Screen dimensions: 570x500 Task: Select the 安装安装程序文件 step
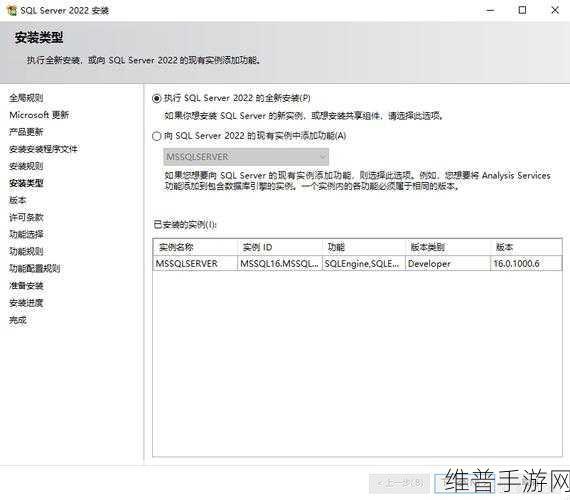coord(43,149)
